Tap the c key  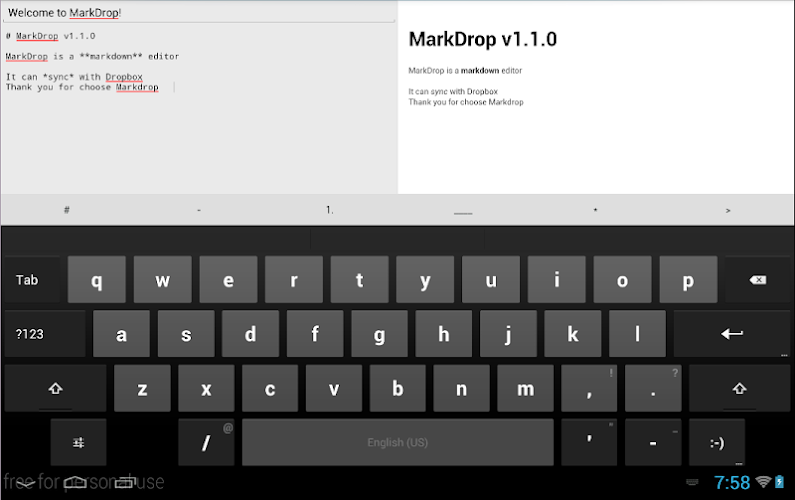click(x=270, y=388)
